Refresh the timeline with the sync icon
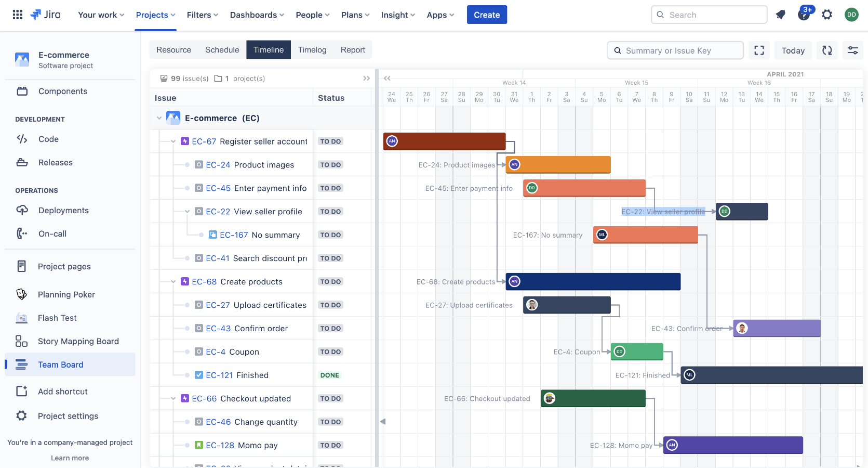 (x=827, y=50)
